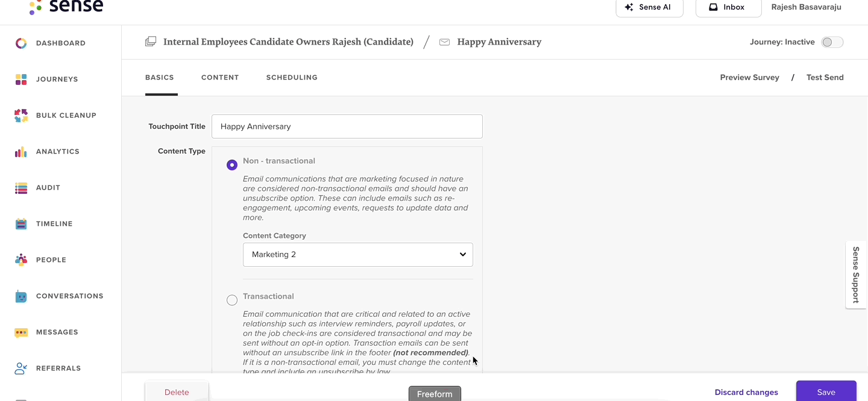This screenshot has height=401, width=868.
Task: Click the Save button
Action: point(826,391)
